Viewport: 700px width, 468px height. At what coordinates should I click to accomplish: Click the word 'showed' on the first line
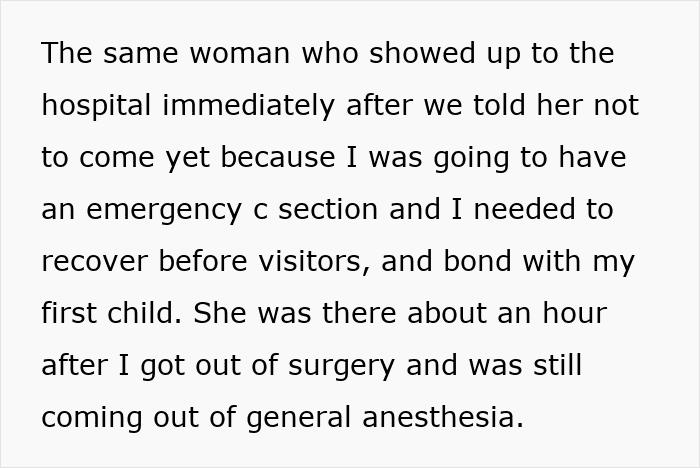(x=422, y=53)
